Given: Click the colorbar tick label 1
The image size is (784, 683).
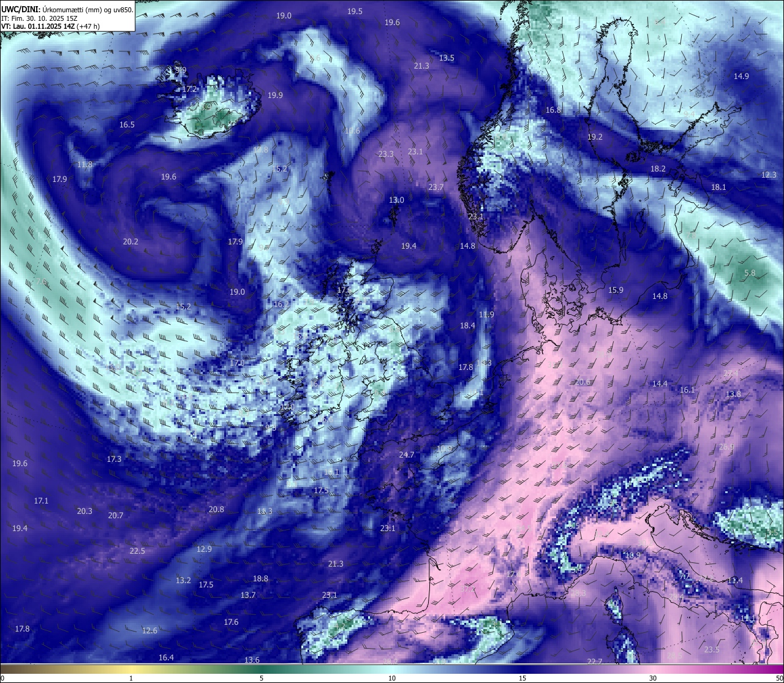Looking at the screenshot, I should tap(131, 678).
